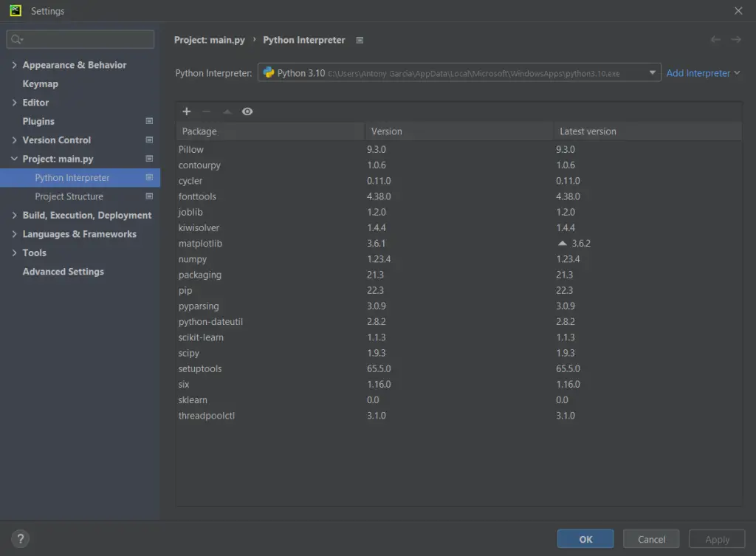The width and height of the screenshot is (756, 556).
Task: Click the forward navigation arrow
Action: pyautogui.click(x=736, y=40)
